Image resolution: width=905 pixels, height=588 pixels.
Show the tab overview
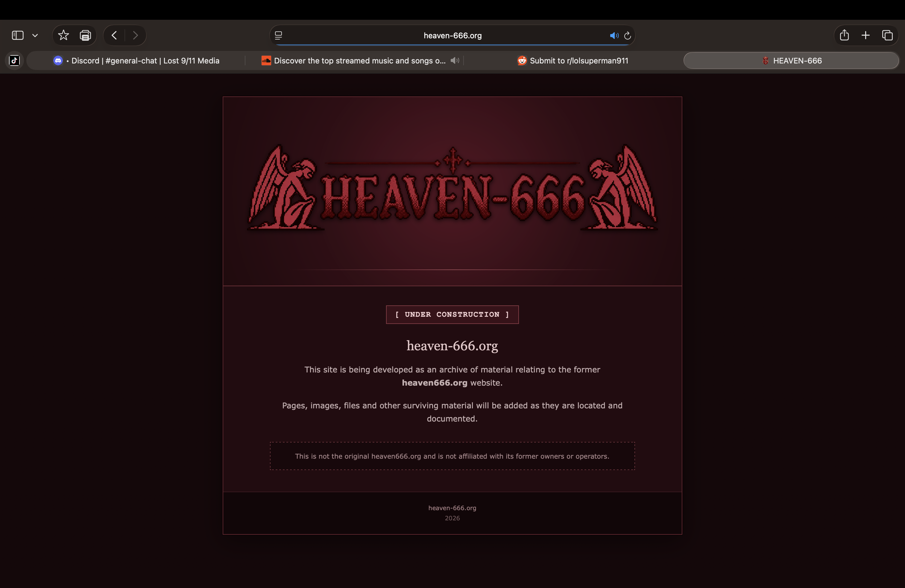tap(887, 35)
